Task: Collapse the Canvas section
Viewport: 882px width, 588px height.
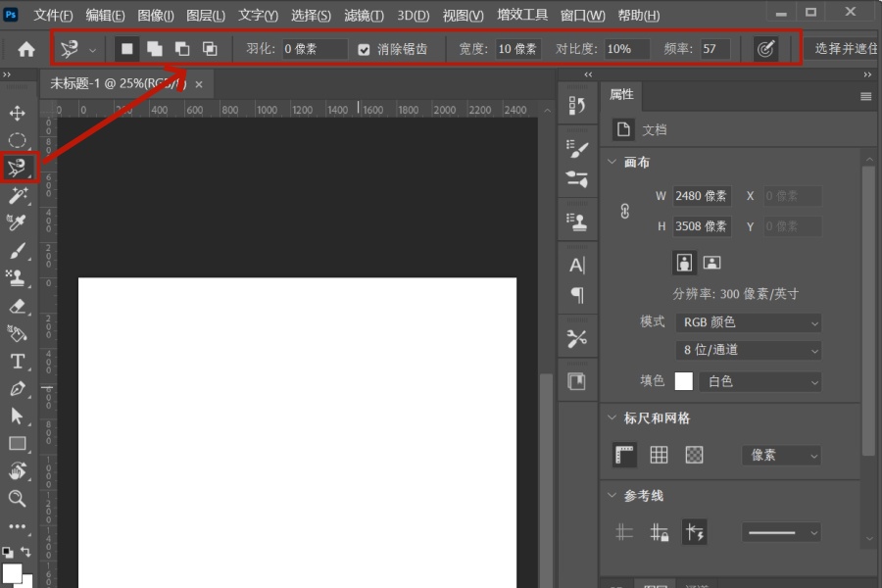Action: (612, 162)
